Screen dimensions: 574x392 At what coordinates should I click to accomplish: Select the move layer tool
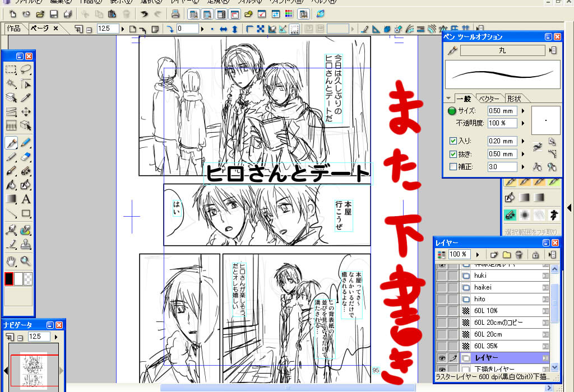click(26, 111)
